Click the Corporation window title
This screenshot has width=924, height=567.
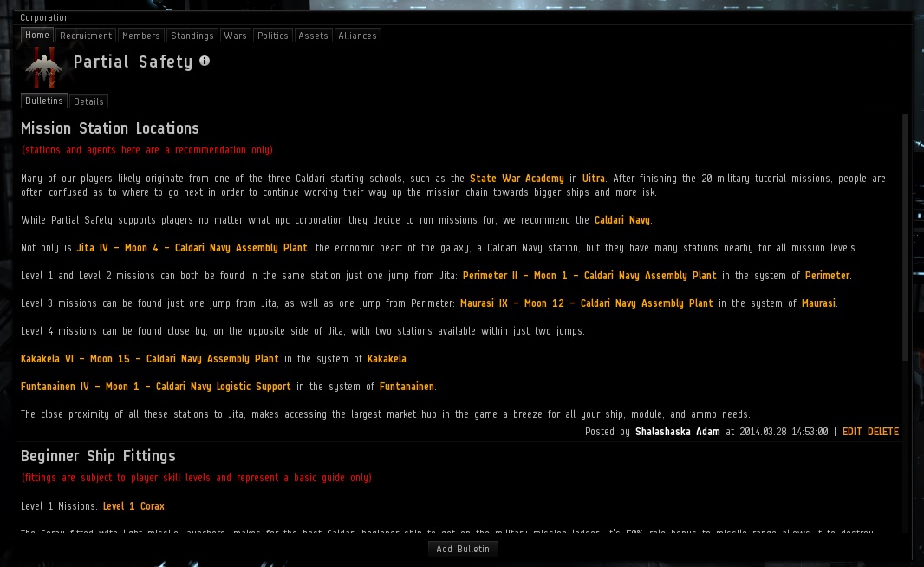(x=44, y=17)
